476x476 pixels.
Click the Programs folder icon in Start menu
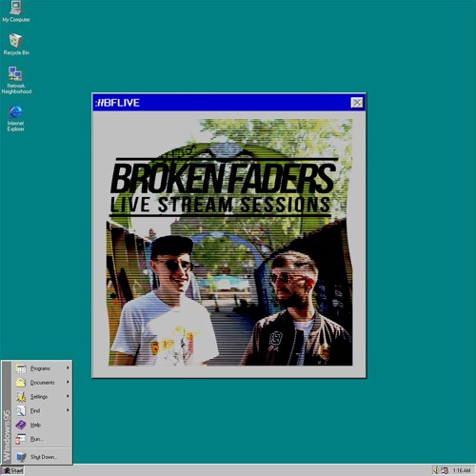(21, 368)
